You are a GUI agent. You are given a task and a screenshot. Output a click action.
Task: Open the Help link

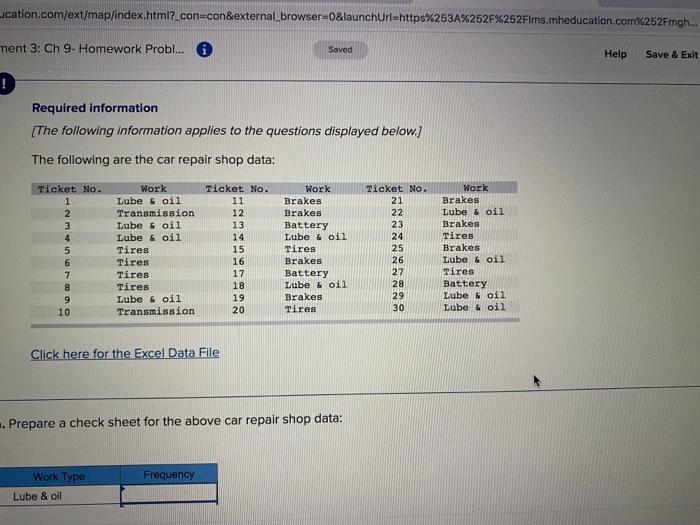tap(615, 54)
